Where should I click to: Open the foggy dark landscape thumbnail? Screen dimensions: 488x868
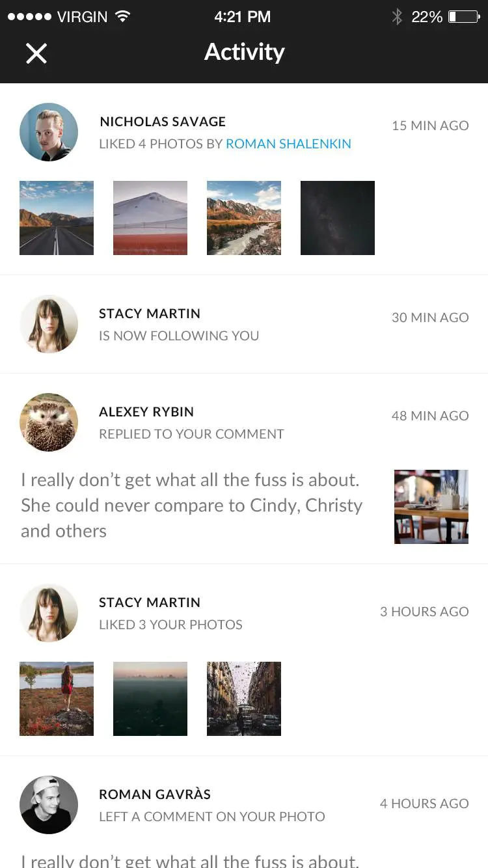[x=150, y=699]
